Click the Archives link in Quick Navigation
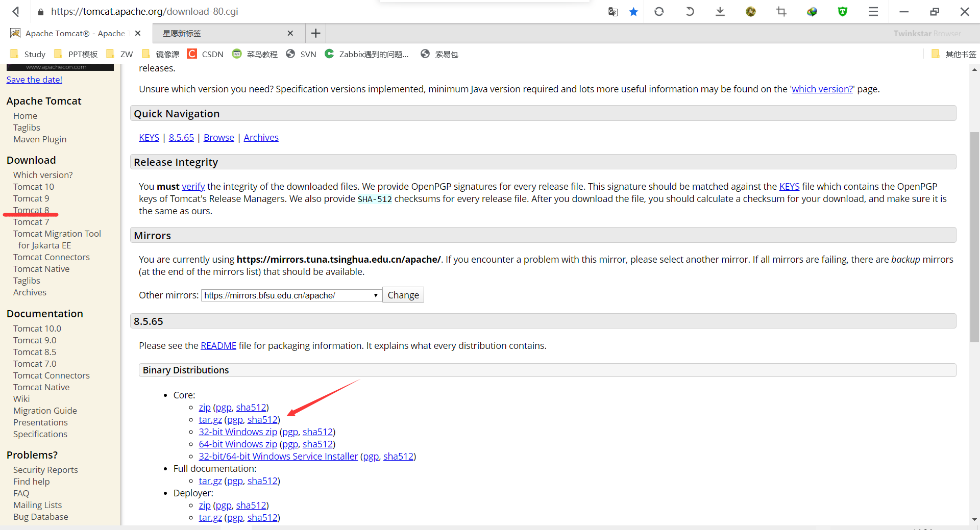980x530 pixels. [261, 137]
